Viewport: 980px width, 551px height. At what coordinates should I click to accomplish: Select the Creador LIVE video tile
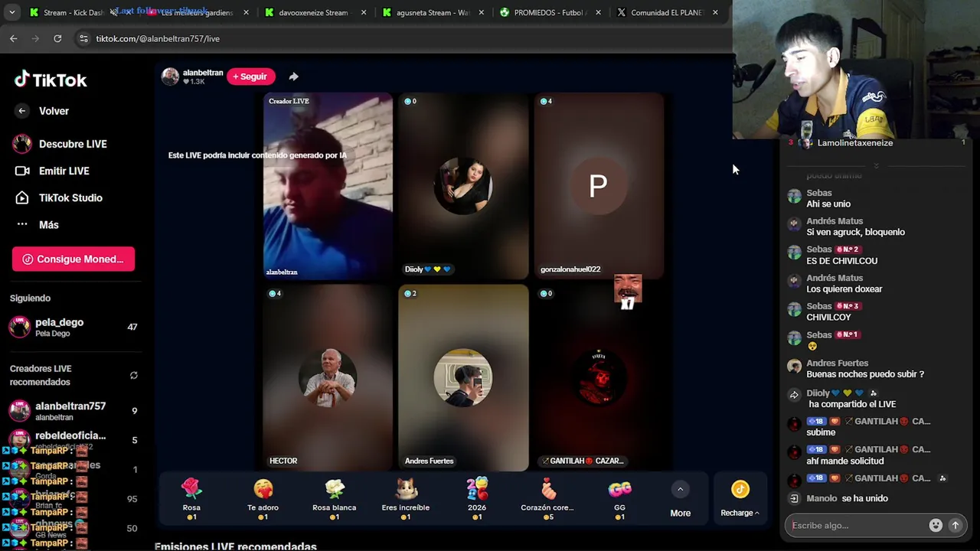(x=328, y=186)
